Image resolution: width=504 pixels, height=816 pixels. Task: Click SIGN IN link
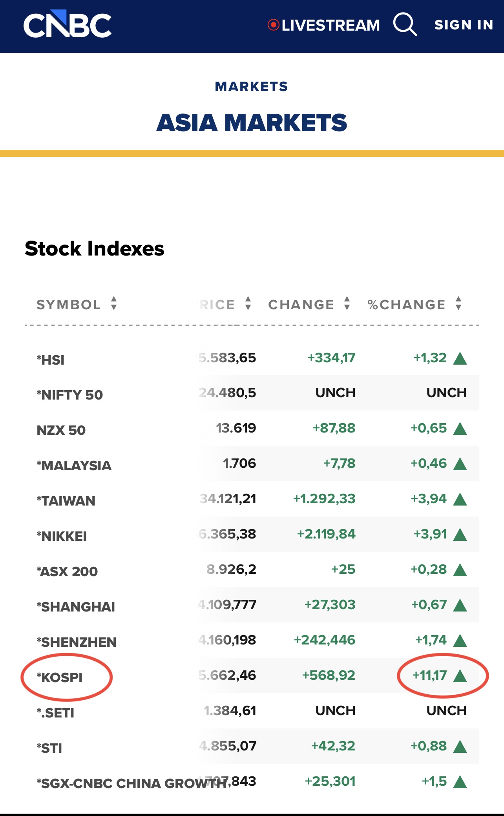tap(464, 25)
